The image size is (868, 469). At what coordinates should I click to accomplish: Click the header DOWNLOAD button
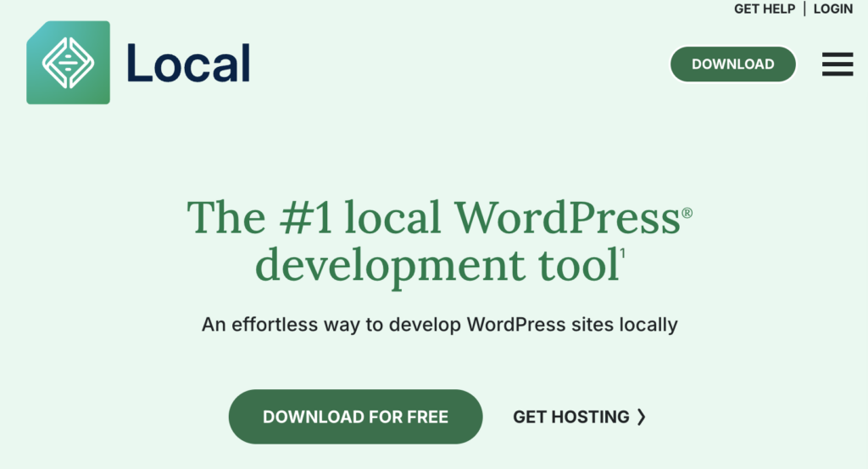coord(733,64)
